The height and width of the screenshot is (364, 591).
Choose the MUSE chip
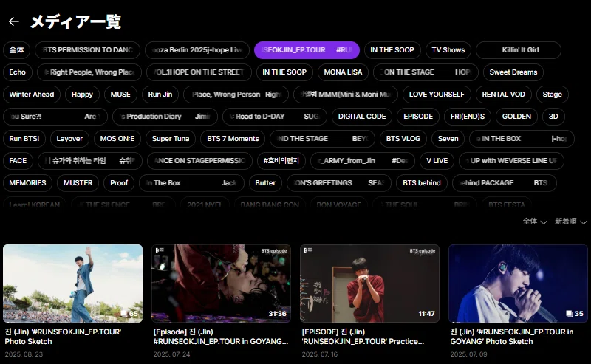click(120, 95)
